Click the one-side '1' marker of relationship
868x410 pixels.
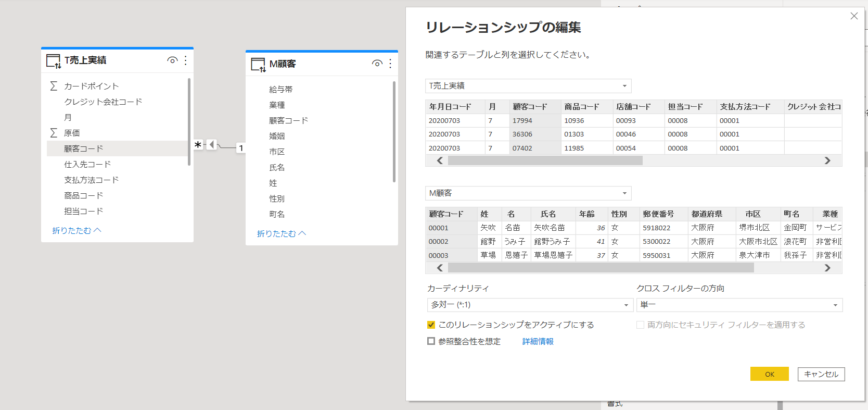pyautogui.click(x=241, y=148)
